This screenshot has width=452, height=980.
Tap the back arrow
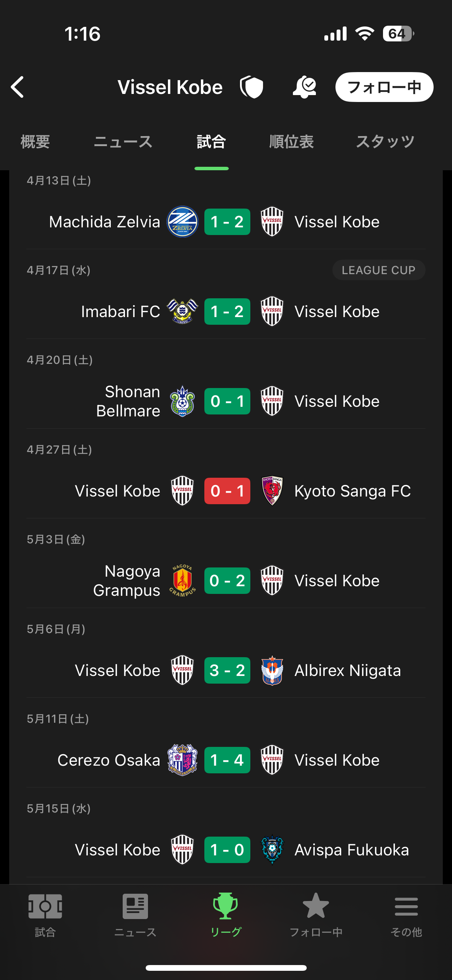[18, 87]
